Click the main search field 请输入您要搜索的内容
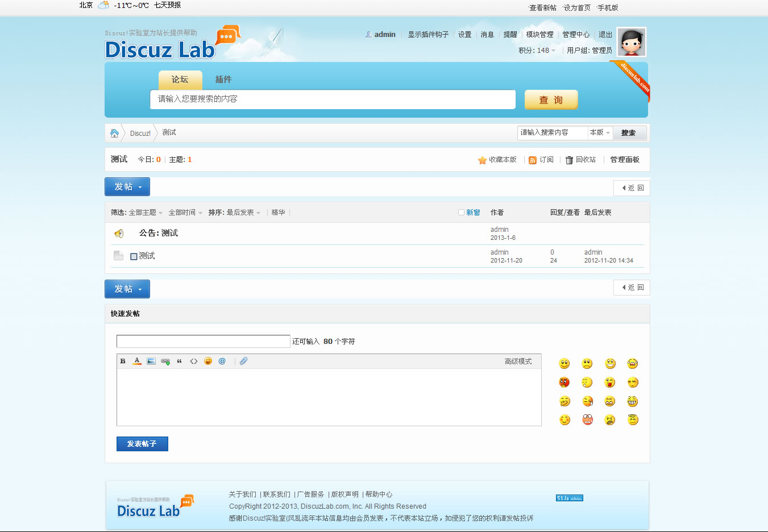Image resolution: width=768 pixels, height=532 pixels. (x=333, y=99)
